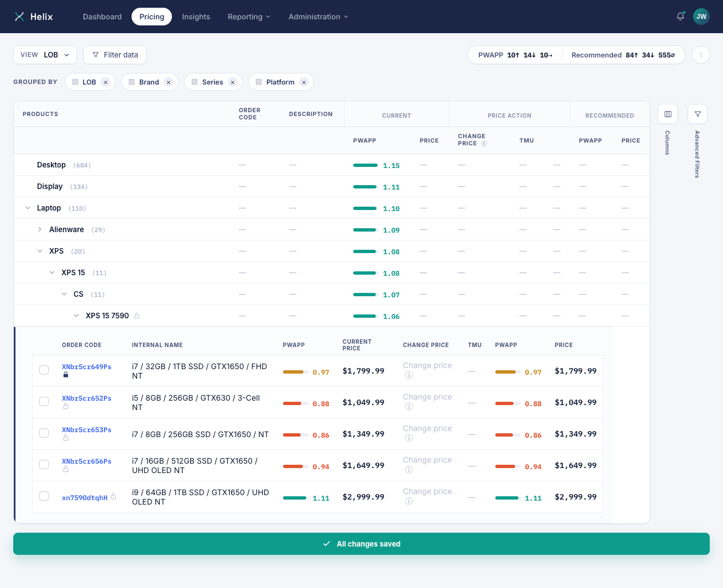This screenshot has height=588, width=723.
Task: Expand the Alienware group
Action: [x=40, y=229]
